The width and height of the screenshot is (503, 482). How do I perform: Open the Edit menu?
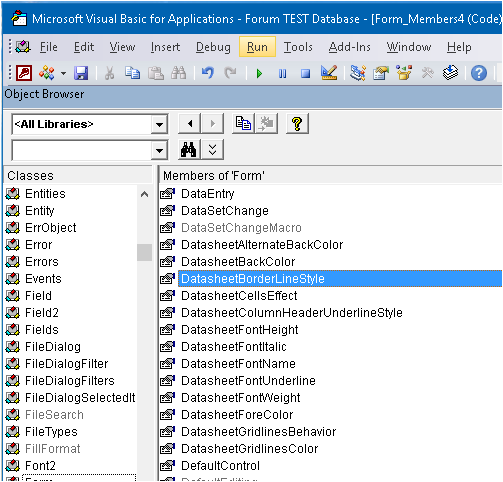pos(84,47)
